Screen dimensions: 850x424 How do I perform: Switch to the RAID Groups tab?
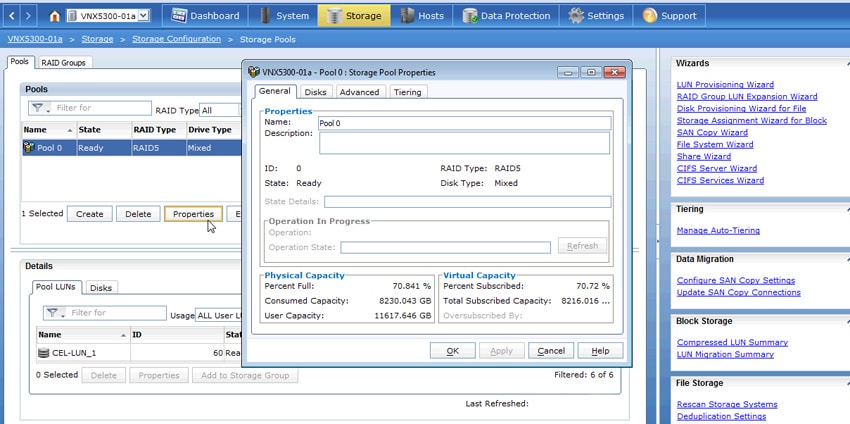click(x=64, y=62)
